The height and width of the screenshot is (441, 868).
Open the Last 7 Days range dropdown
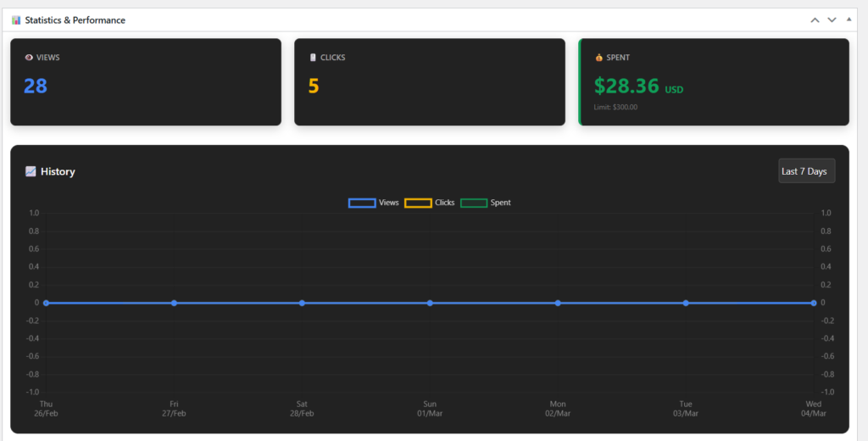pyautogui.click(x=806, y=171)
